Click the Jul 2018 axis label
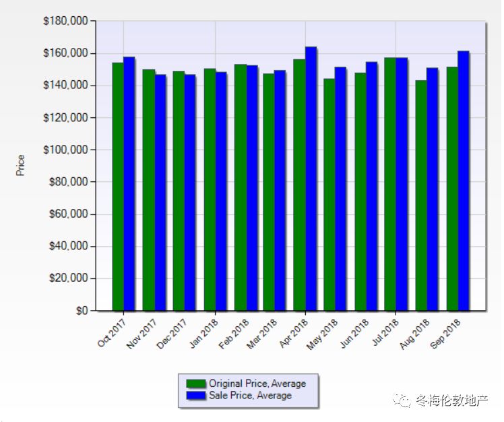The width and height of the screenshot is (504, 422). pyautogui.click(x=385, y=332)
